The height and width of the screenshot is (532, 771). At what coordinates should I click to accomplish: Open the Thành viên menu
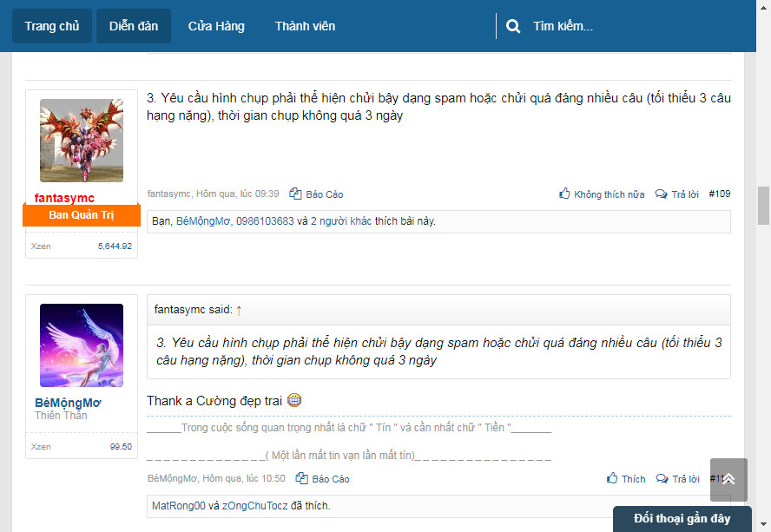(x=305, y=26)
